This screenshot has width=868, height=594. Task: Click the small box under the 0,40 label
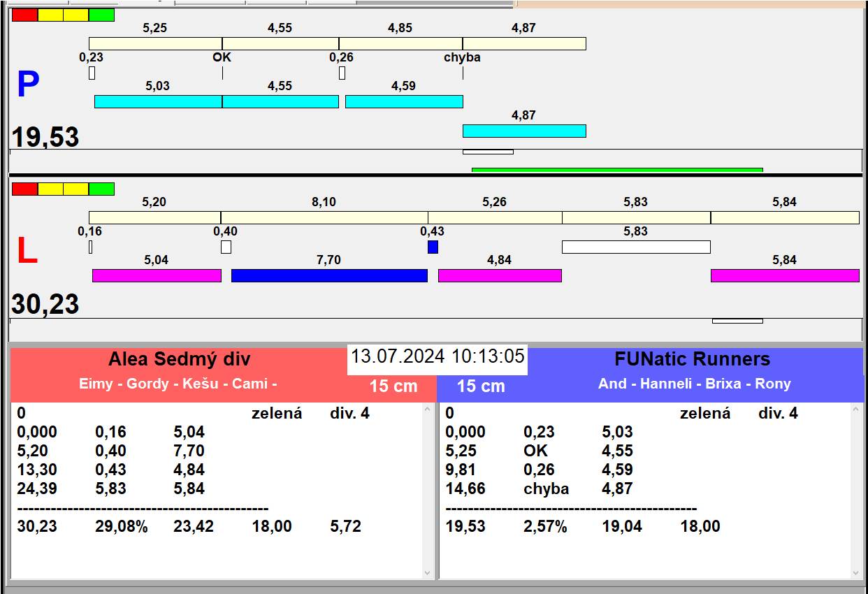tap(226, 247)
